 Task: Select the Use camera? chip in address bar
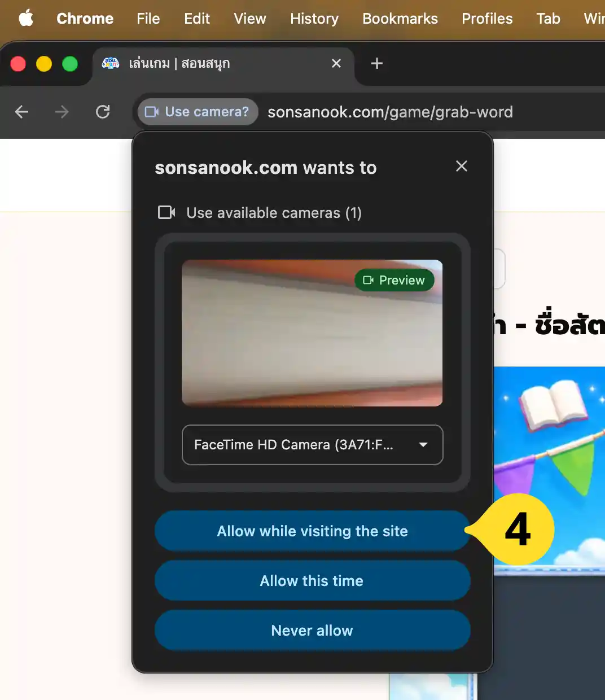tap(198, 112)
